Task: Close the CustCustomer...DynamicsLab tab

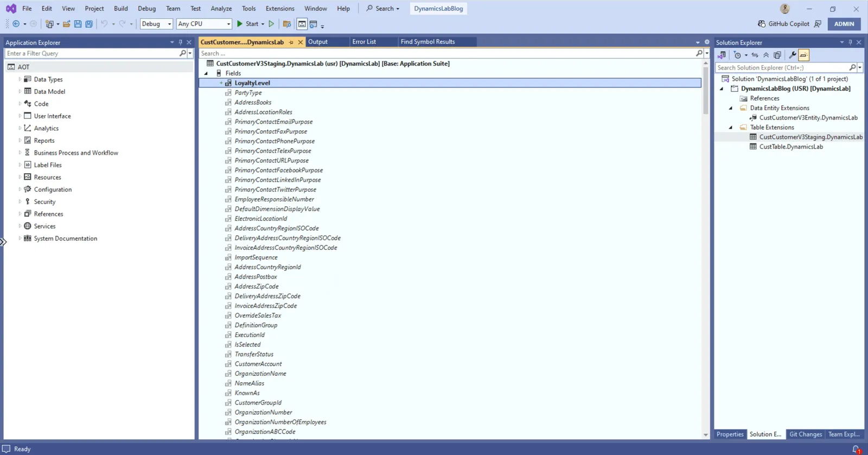Action: [x=301, y=42]
